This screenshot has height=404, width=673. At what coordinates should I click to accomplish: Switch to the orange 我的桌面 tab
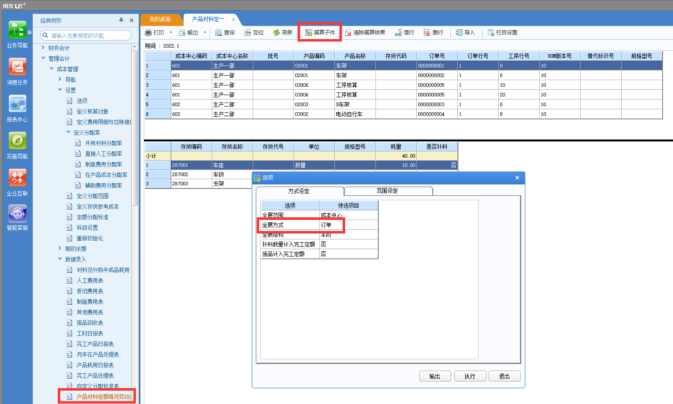tap(161, 19)
